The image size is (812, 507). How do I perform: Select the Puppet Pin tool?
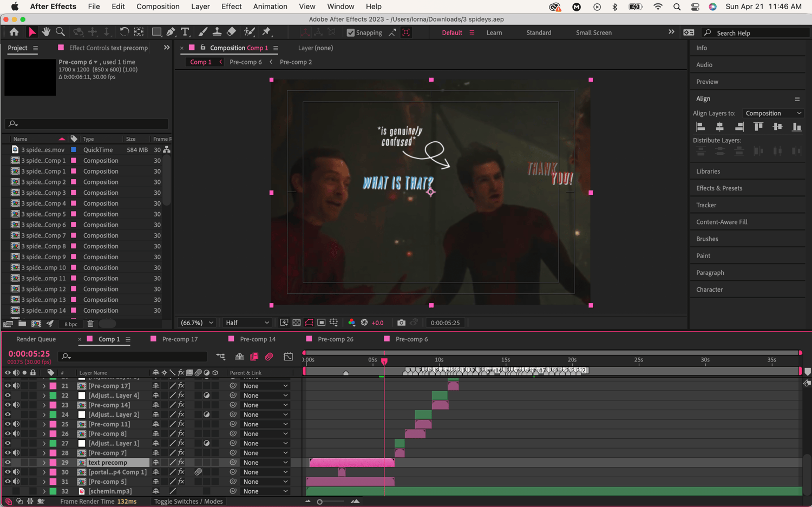tap(266, 32)
